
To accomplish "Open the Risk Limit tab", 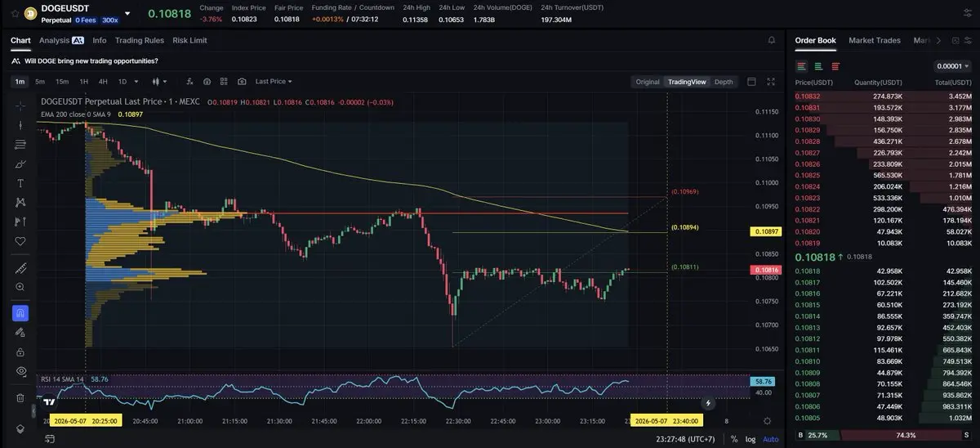I will (x=189, y=40).
